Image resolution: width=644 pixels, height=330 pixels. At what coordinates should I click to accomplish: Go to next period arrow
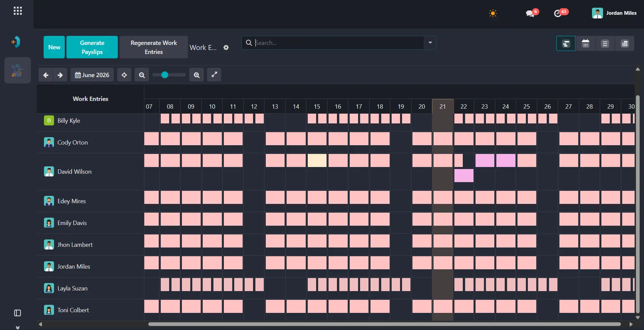pos(60,75)
